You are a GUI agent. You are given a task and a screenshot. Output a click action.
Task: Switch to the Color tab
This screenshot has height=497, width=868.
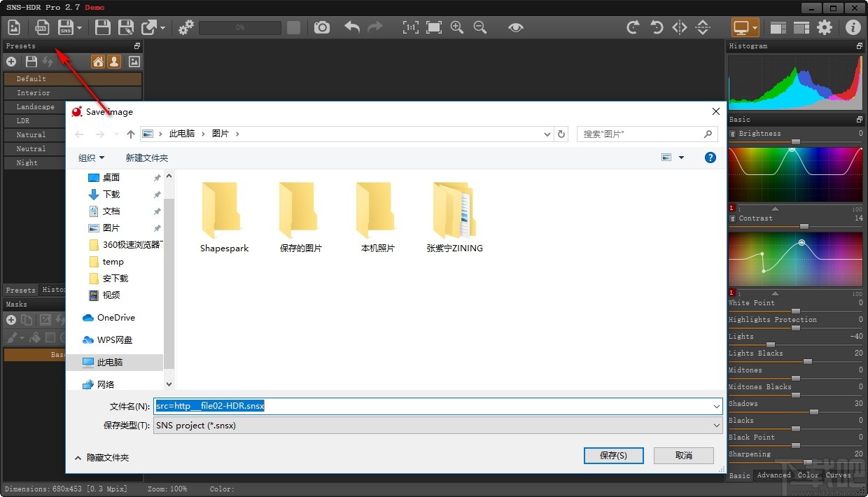click(x=808, y=475)
